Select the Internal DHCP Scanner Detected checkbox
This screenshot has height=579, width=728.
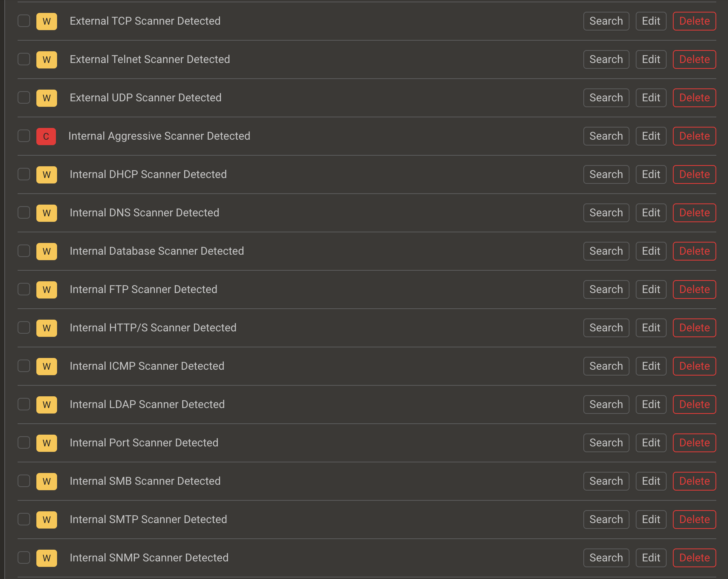pos(24,174)
